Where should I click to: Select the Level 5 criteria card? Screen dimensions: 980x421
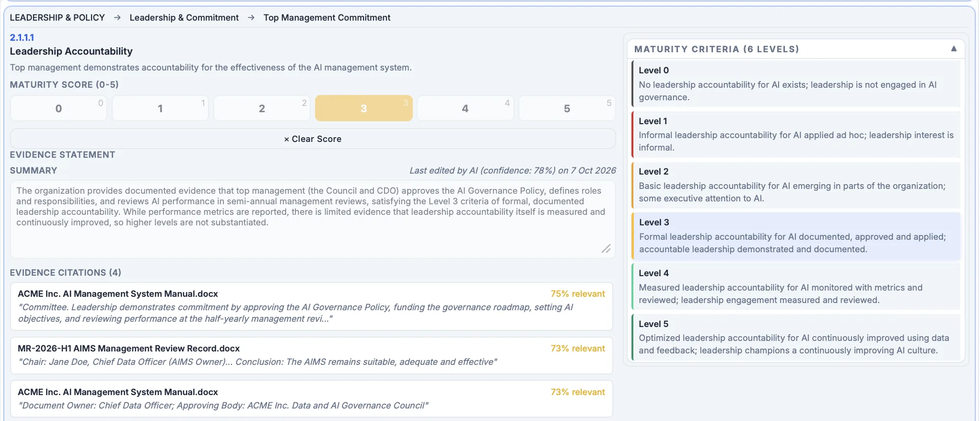point(796,337)
